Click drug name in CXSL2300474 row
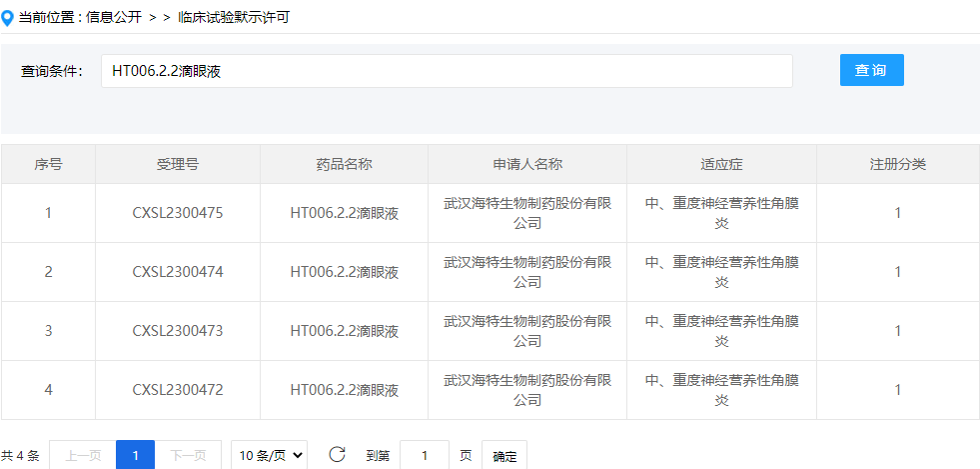Viewport: 980px width, 469px height. pos(345,272)
